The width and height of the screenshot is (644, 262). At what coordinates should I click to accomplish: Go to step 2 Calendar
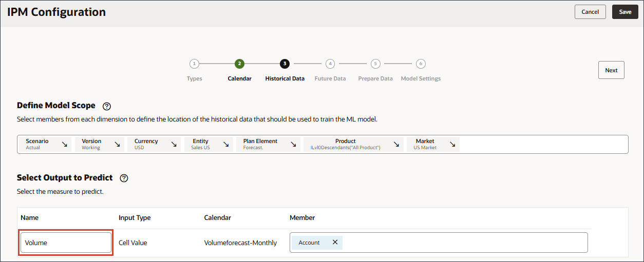(x=239, y=64)
